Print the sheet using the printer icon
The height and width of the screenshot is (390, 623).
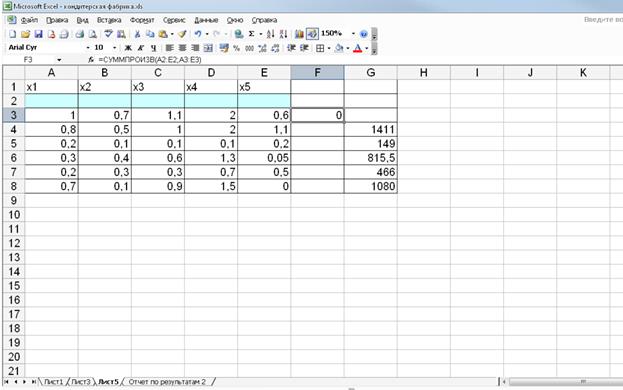(x=79, y=34)
